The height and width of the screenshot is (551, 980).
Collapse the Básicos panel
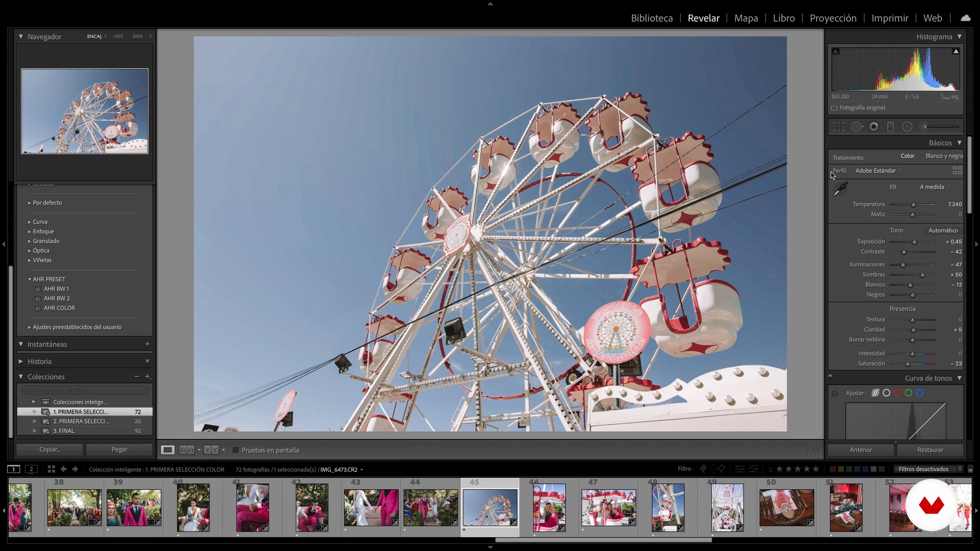[960, 143]
